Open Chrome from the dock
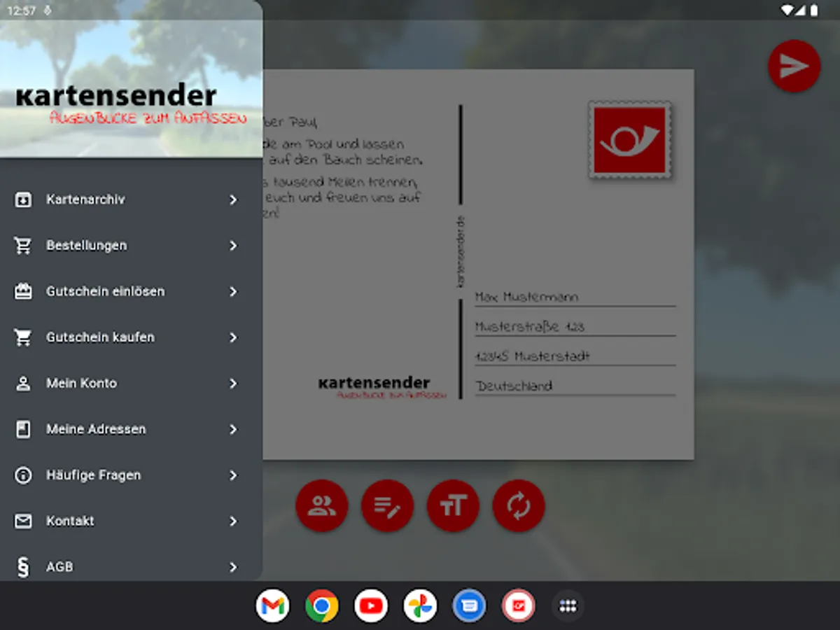Screen dimensions: 840x630 (x=322, y=606)
